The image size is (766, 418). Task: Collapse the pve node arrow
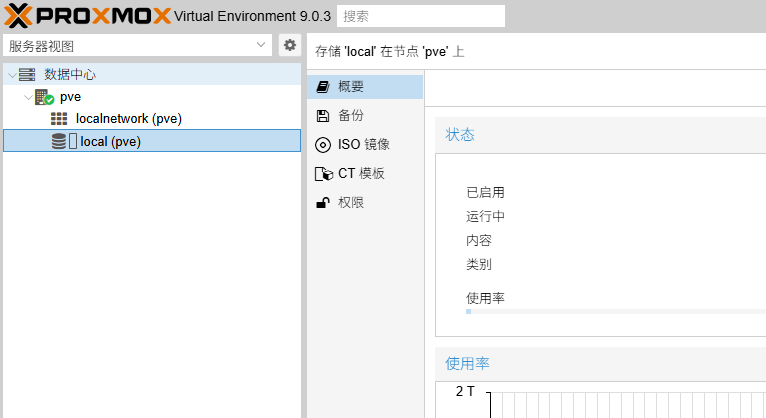pos(27,97)
